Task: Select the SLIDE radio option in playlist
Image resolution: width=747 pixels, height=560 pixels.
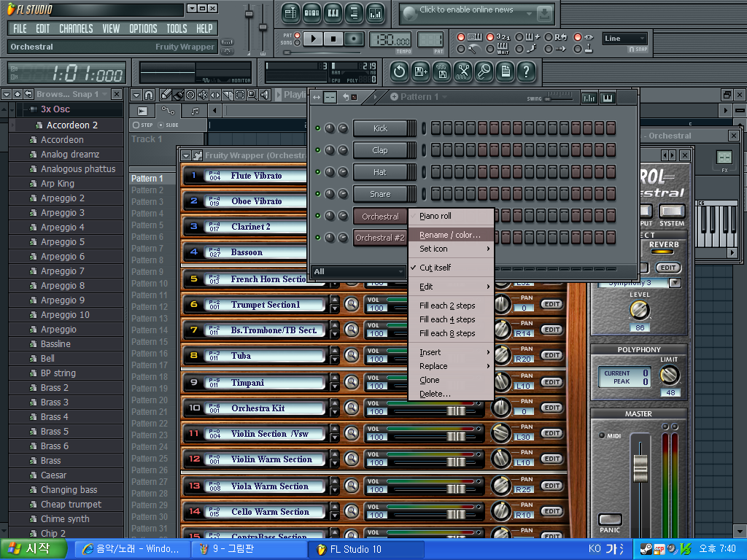Action: coord(160,125)
